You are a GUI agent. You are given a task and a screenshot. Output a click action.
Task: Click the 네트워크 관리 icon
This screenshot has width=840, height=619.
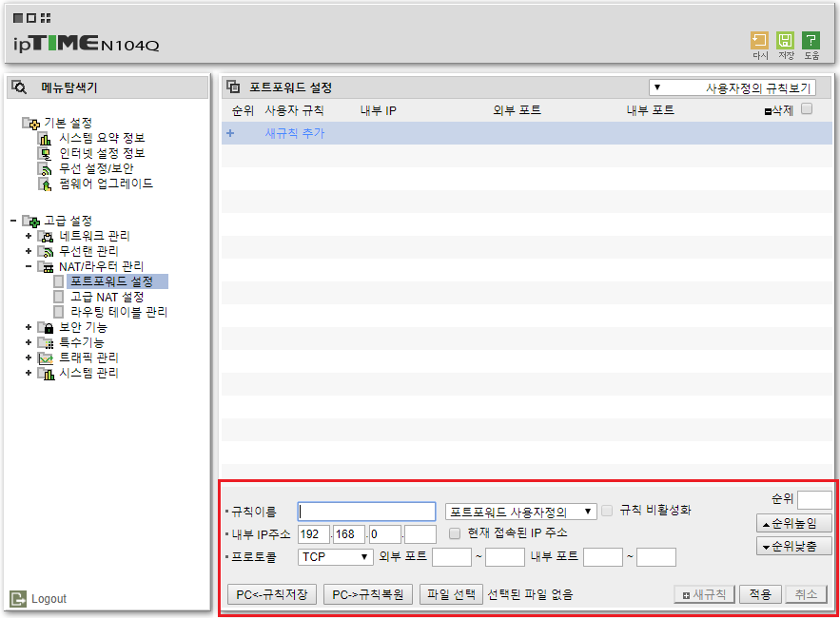[x=46, y=236]
